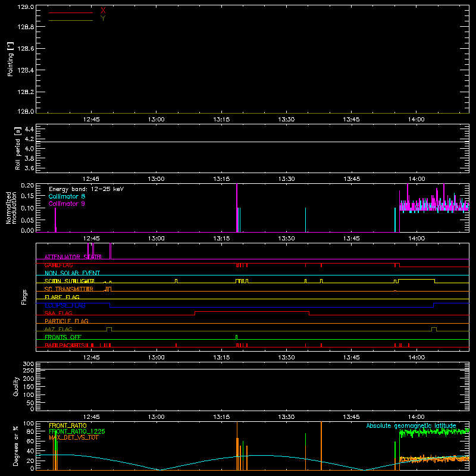
Task: Click the olive Y legend line
Action: 71,20
